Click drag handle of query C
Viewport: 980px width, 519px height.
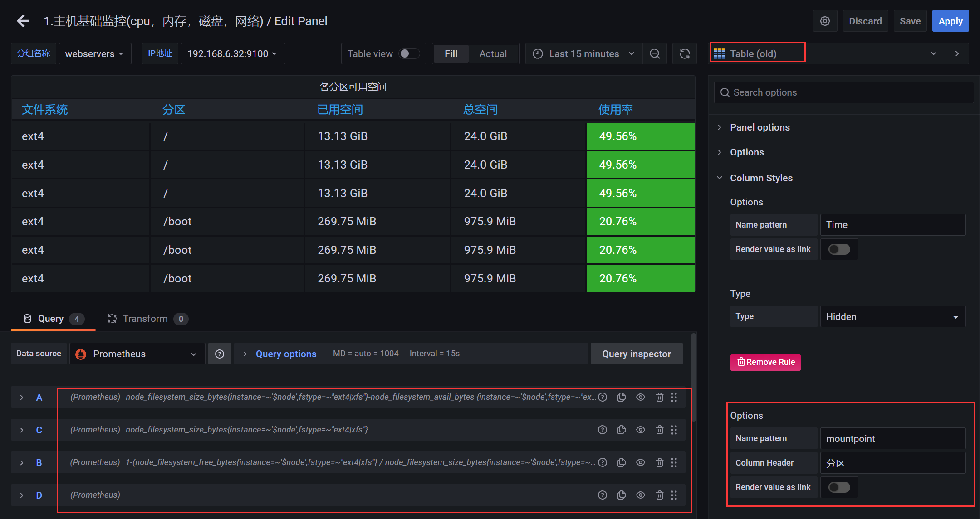pyautogui.click(x=674, y=430)
